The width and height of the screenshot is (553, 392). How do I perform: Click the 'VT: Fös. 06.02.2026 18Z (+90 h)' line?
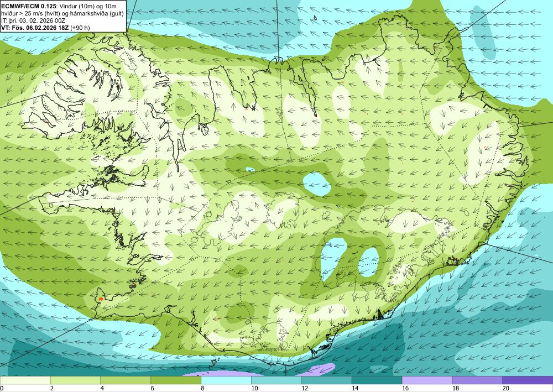[x=45, y=28]
